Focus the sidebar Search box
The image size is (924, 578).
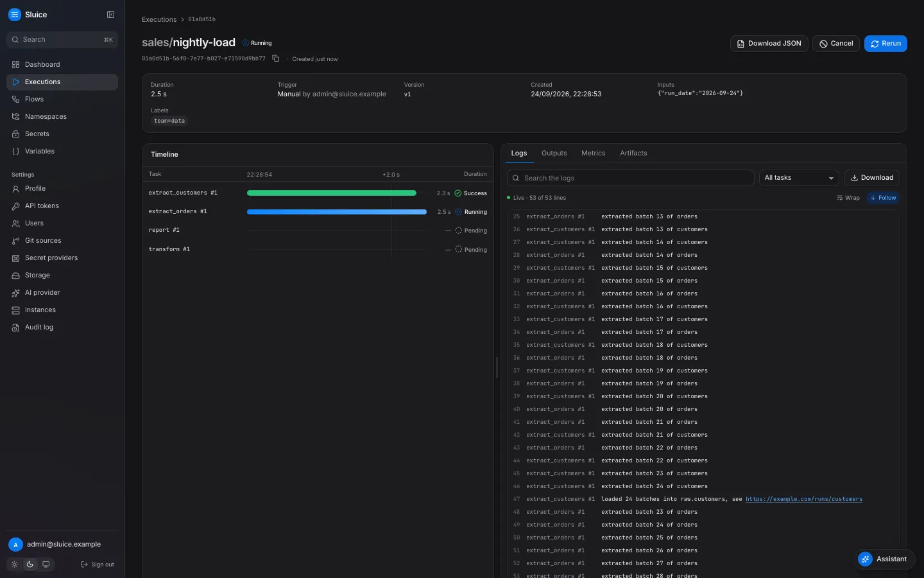[62, 40]
